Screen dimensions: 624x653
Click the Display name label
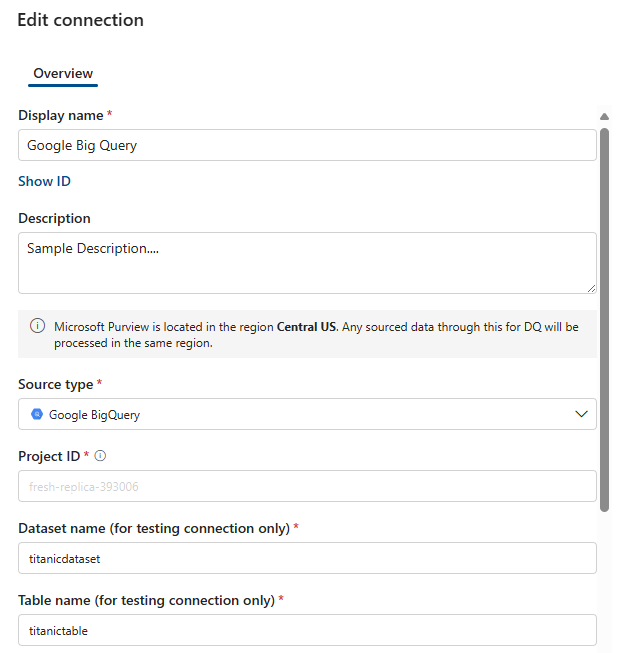[x=60, y=116]
